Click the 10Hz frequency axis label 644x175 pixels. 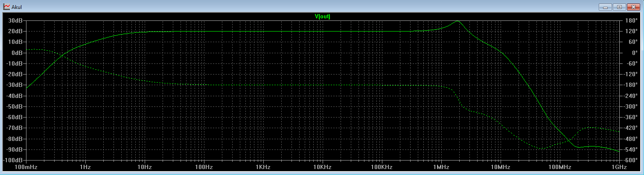click(145, 166)
